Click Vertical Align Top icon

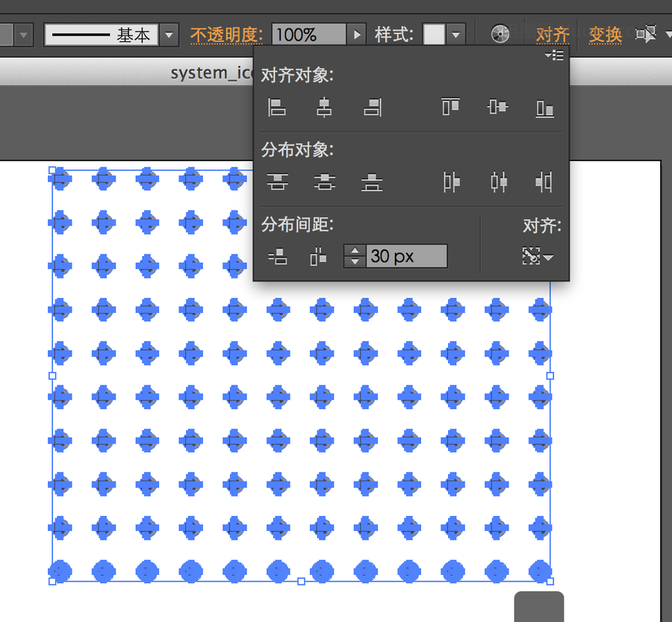click(451, 107)
